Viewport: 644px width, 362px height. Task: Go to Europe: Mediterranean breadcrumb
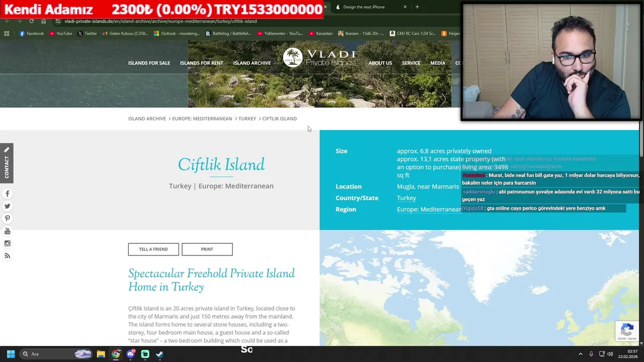202,119
